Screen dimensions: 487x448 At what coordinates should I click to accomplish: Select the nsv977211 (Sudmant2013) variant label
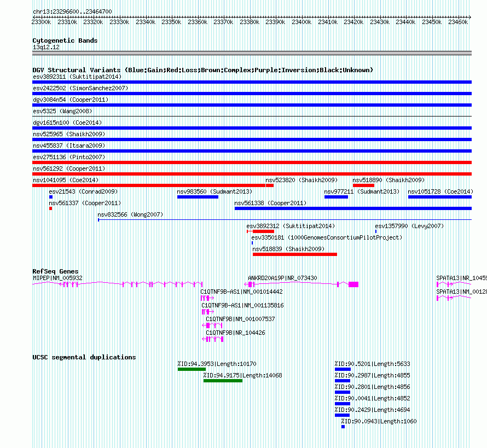[x=362, y=191]
